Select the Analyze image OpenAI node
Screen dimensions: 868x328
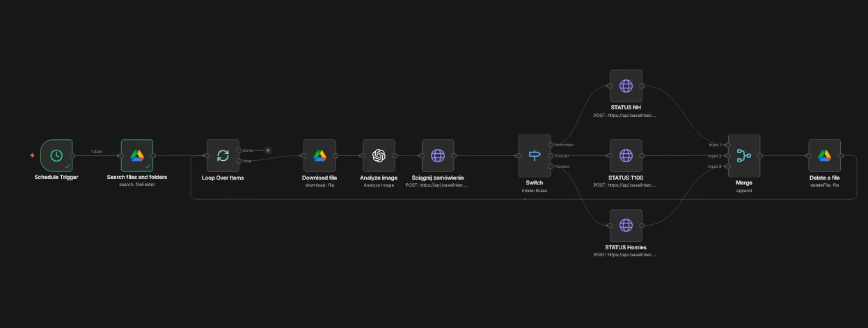click(x=379, y=155)
